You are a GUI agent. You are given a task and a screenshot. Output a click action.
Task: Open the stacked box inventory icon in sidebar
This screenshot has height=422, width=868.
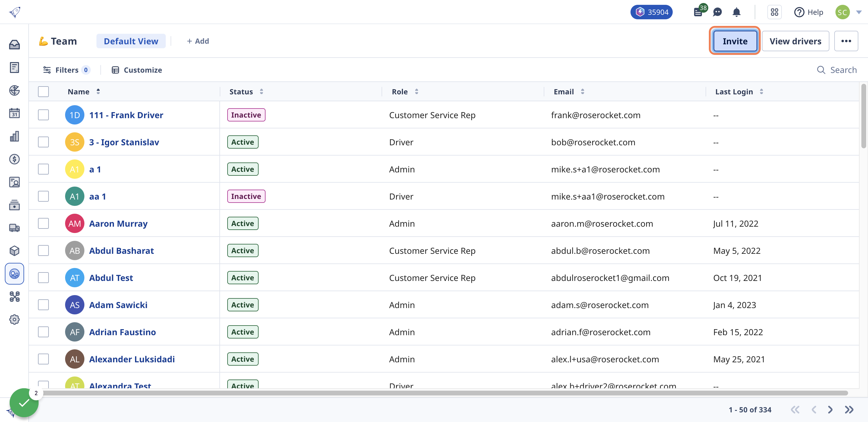coord(14,205)
